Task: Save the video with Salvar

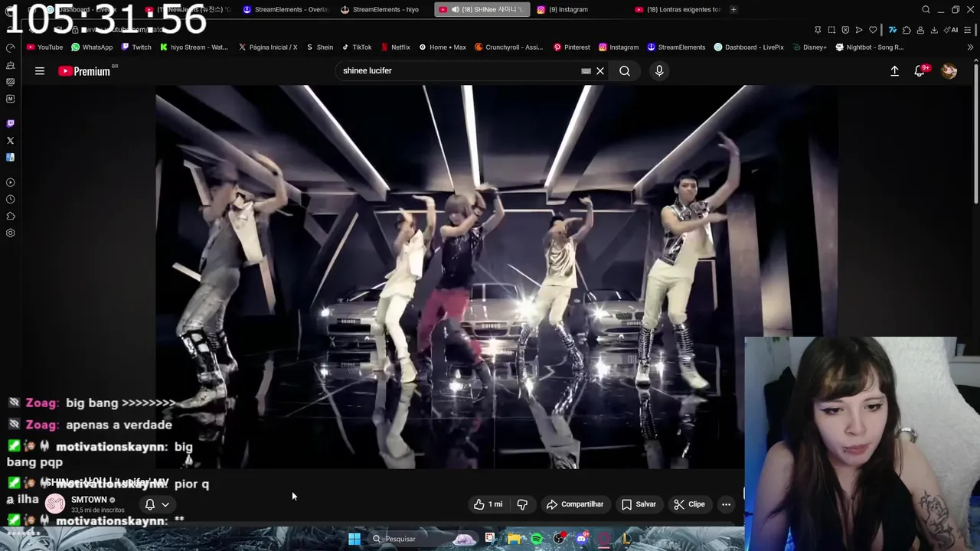Action: (x=639, y=504)
